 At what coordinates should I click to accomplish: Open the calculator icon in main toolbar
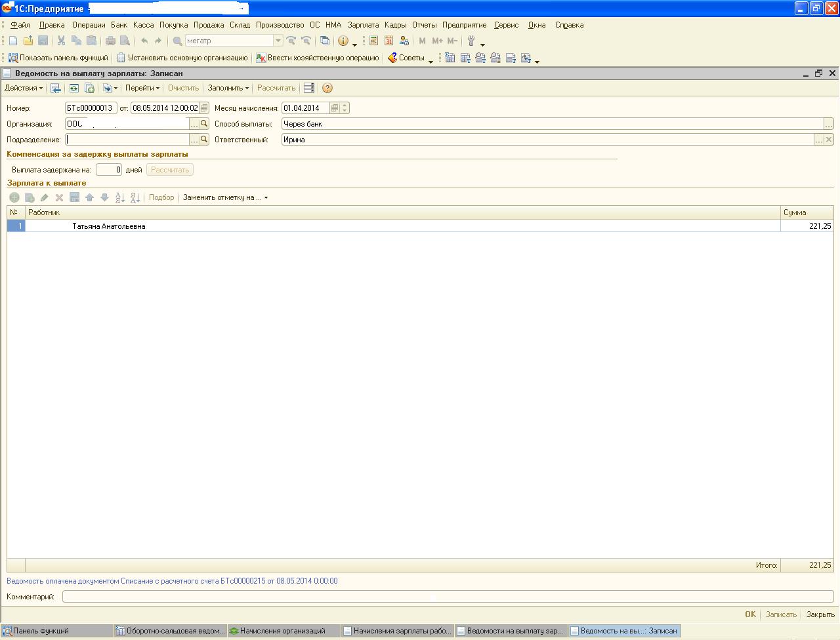coord(373,41)
